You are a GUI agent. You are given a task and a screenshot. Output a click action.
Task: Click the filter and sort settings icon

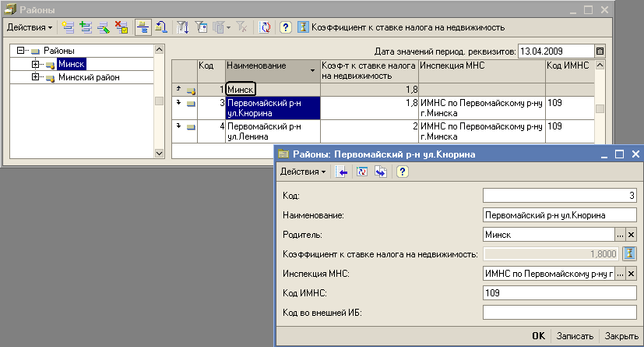point(183,27)
